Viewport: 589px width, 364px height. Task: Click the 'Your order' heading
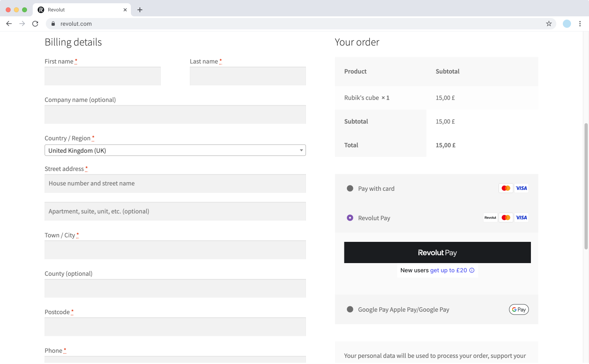pyautogui.click(x=357, y=42)
